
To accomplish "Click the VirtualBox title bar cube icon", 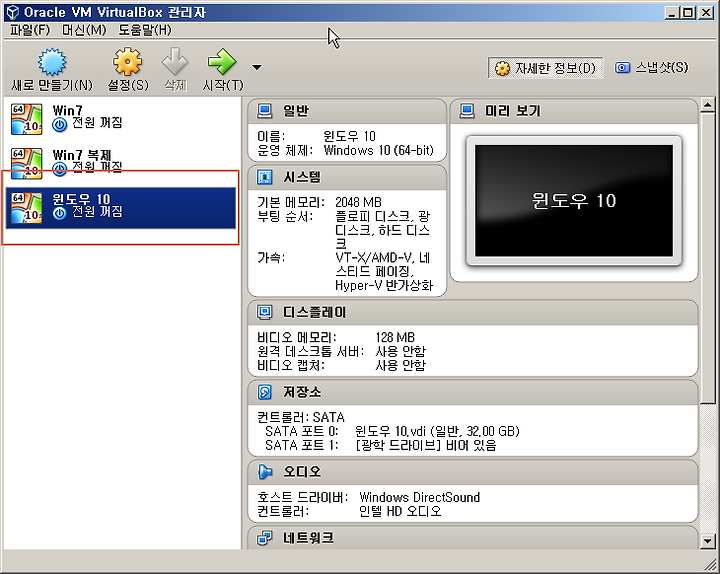I will (x=13, y=12).
